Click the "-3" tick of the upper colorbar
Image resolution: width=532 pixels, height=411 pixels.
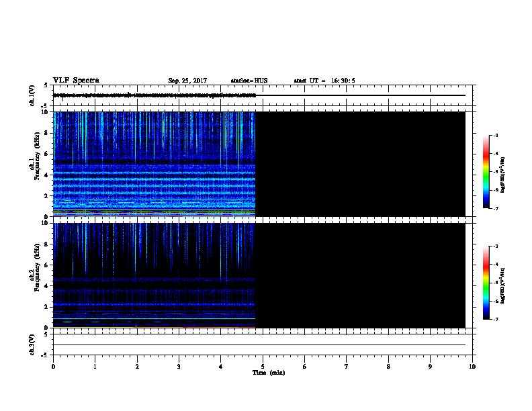pos(495,135)
